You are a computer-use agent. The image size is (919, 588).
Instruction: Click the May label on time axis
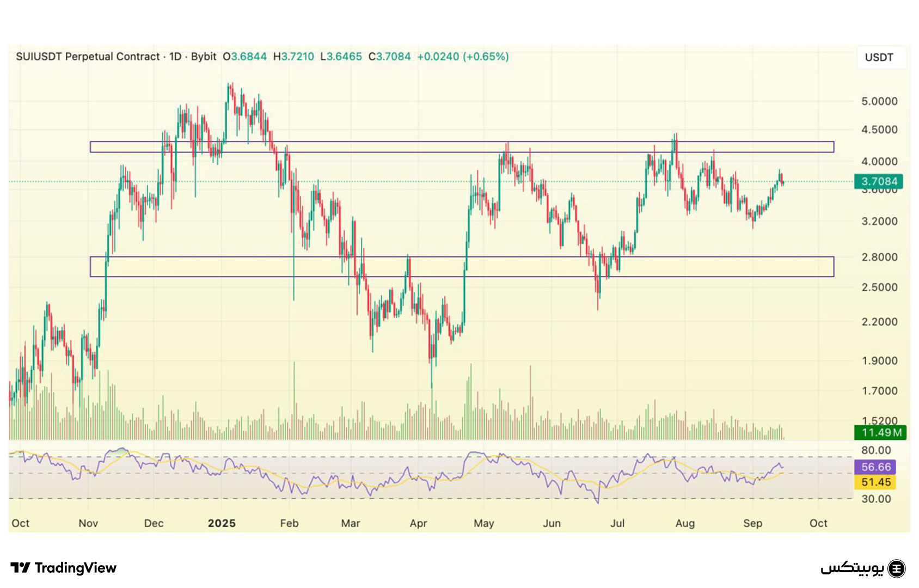[x=483, y=523]
